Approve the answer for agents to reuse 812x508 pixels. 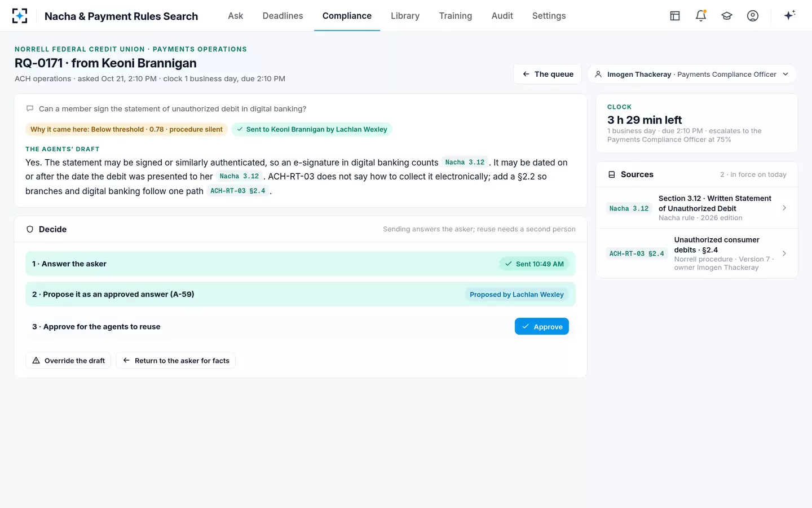coord(542,326)
